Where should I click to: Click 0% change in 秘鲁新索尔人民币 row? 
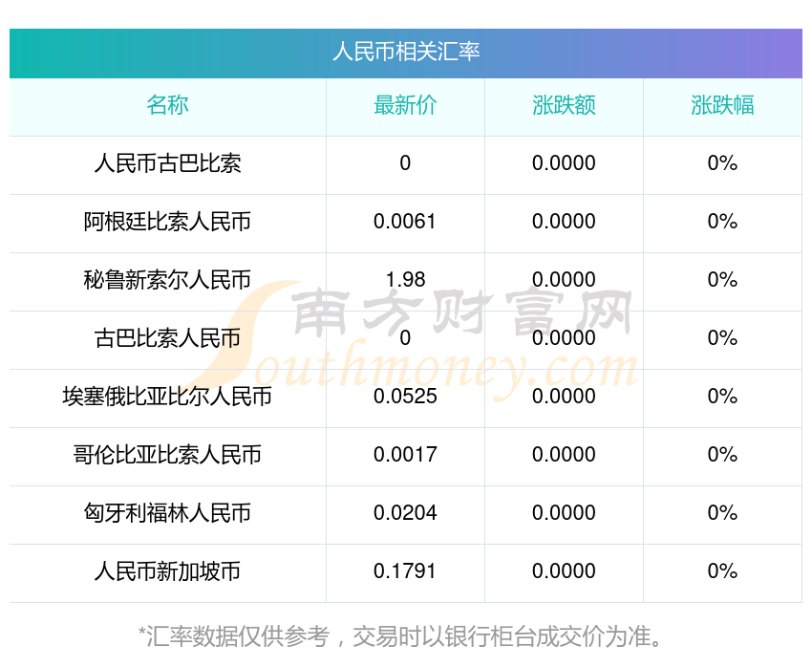722,280
